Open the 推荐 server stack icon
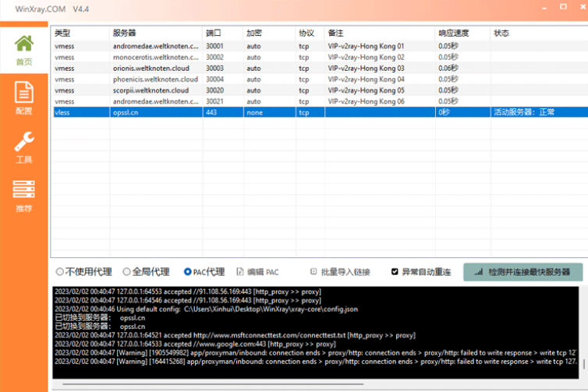This screenshot has width=588, height=392. pyautogui.click(x=24, y=189)
